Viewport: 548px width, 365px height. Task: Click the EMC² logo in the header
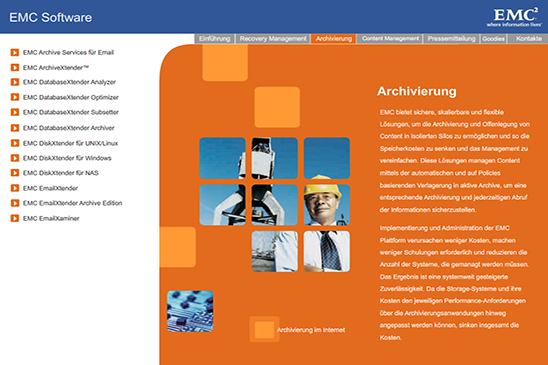(x=514, y=17)
